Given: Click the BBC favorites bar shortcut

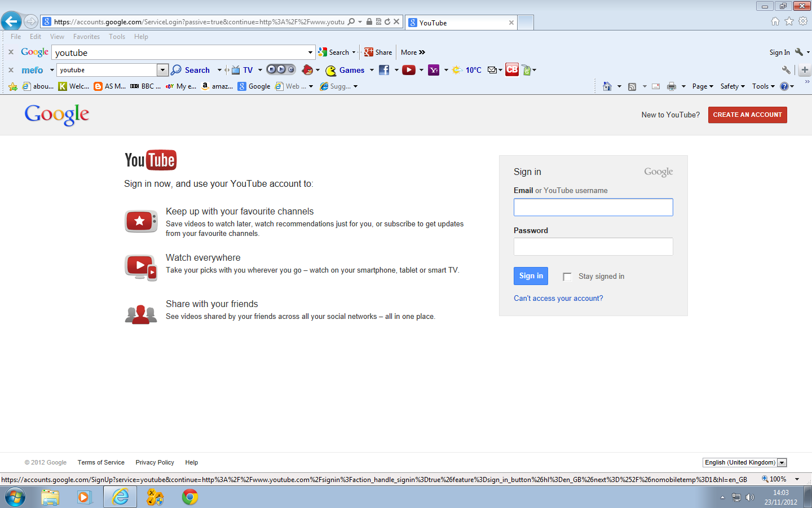Looking at the screenshot, I should point(145,86).
